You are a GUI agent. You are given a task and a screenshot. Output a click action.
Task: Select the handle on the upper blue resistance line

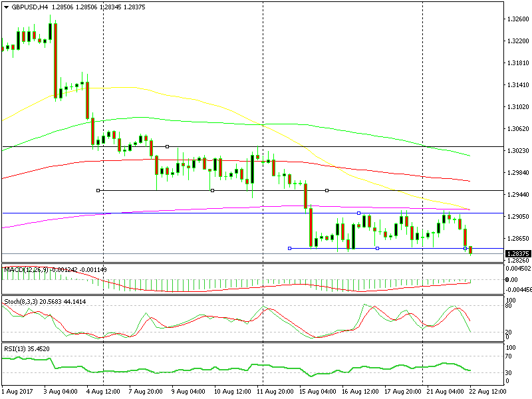point(358,213)
